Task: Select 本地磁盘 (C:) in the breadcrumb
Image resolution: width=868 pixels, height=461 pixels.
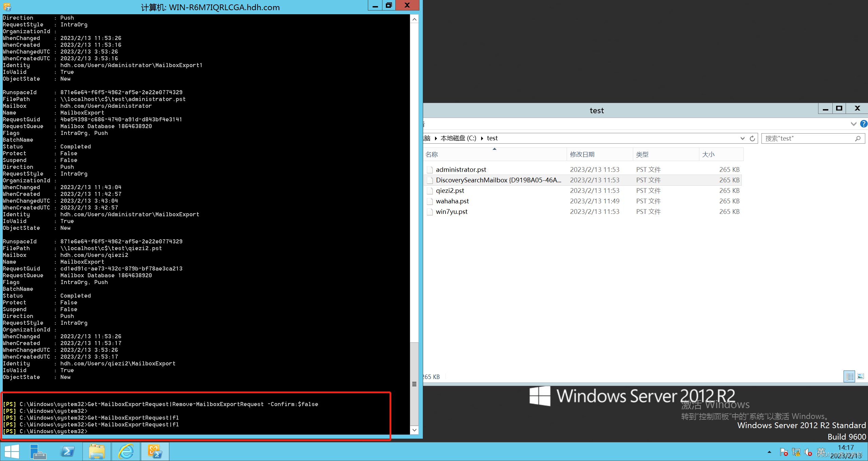Action: (458, 138)
